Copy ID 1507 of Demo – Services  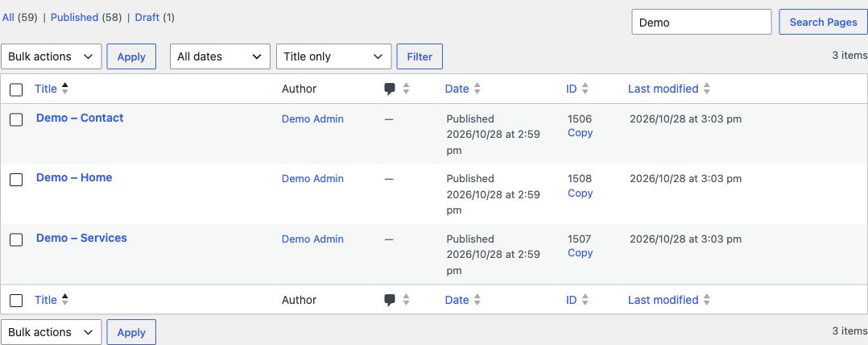(580, 253)
